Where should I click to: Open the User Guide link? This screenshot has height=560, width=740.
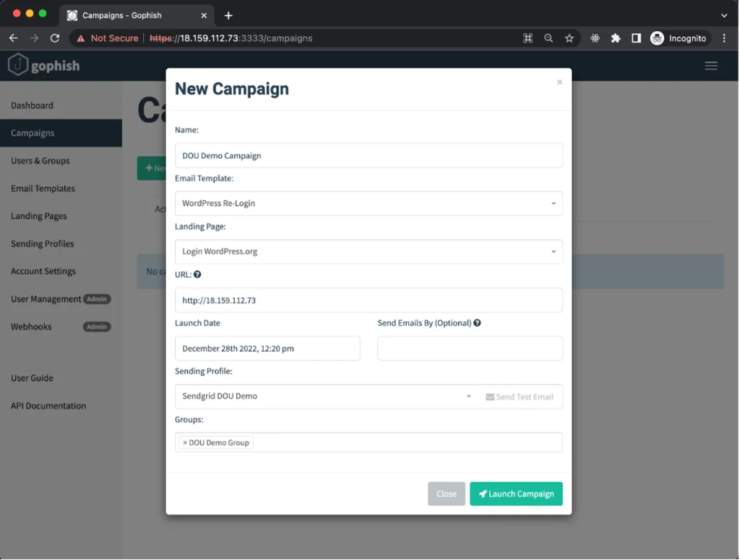(x=32, y=378)
